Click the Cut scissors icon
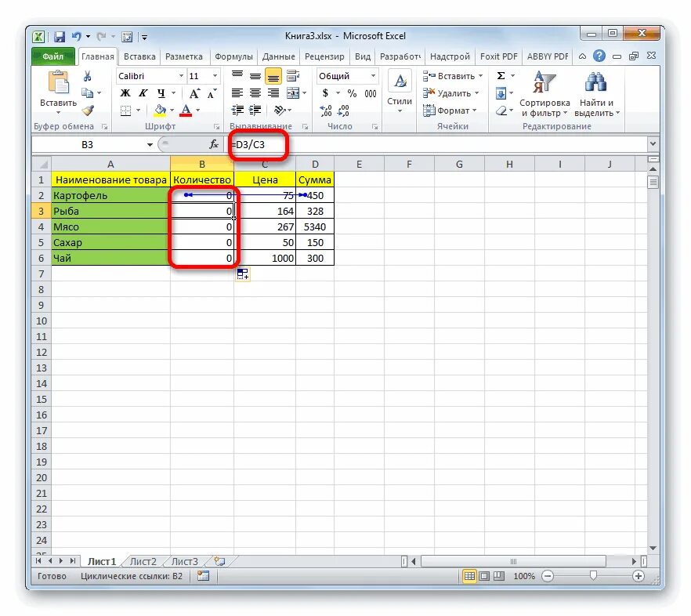 [x=87, y=76]
